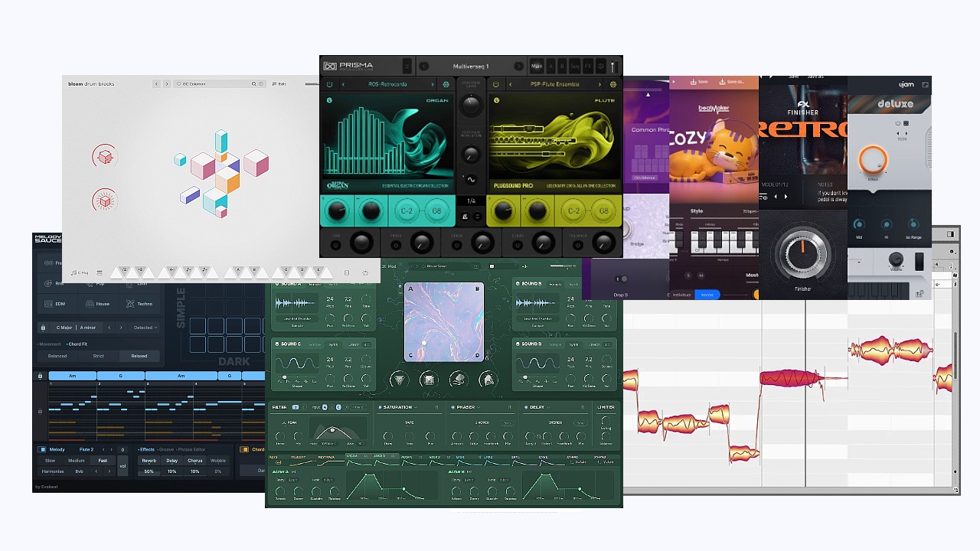The width and height of the screenshot is (980, 551).
Task: Click Harmonise in Melody Sauce
Action: click(x=53, y=471)
